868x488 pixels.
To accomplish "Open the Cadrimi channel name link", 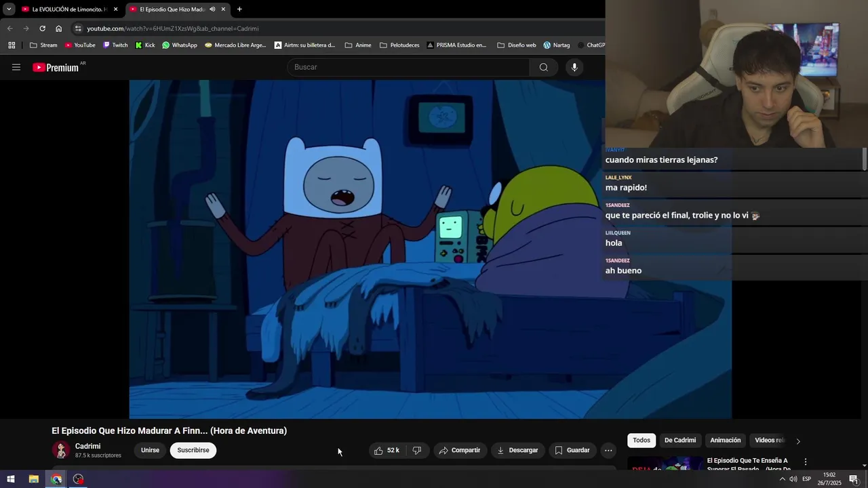I will [87, 446].
